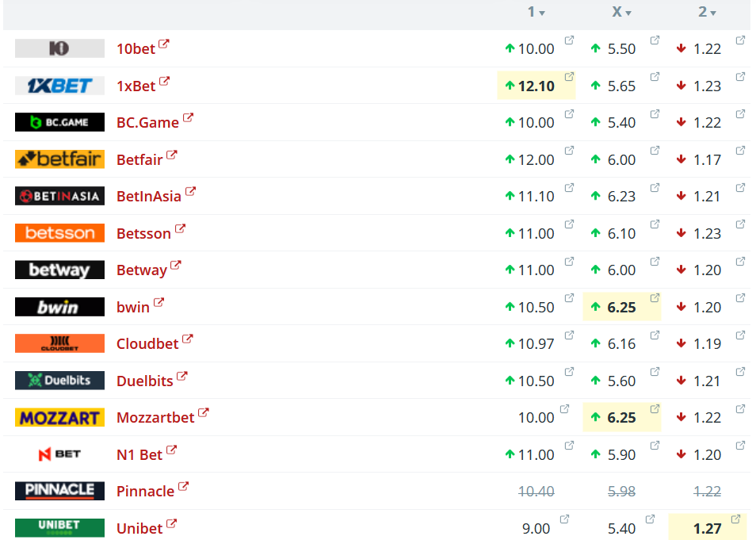The image size is (756, 540).
Task: Sort by the X draw column
Action: [621, 13]
